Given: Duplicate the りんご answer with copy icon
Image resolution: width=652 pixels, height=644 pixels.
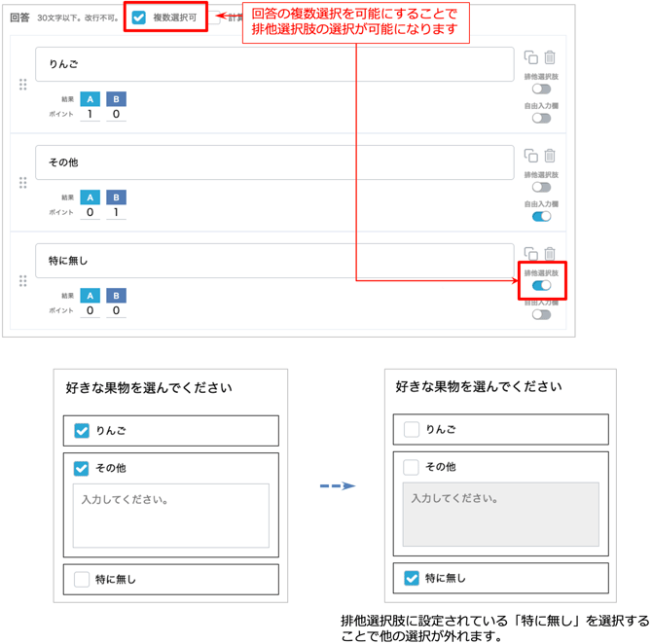Looking at the screenshot, I should point(530,57).
